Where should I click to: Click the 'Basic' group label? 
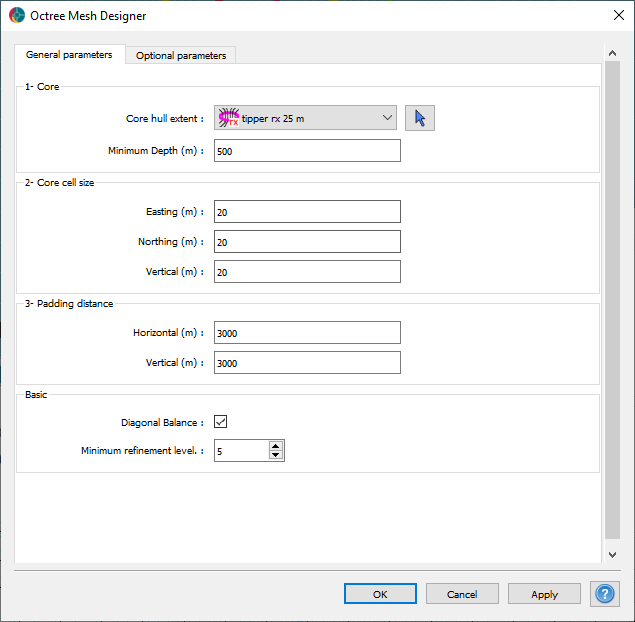tap(36, 395)
